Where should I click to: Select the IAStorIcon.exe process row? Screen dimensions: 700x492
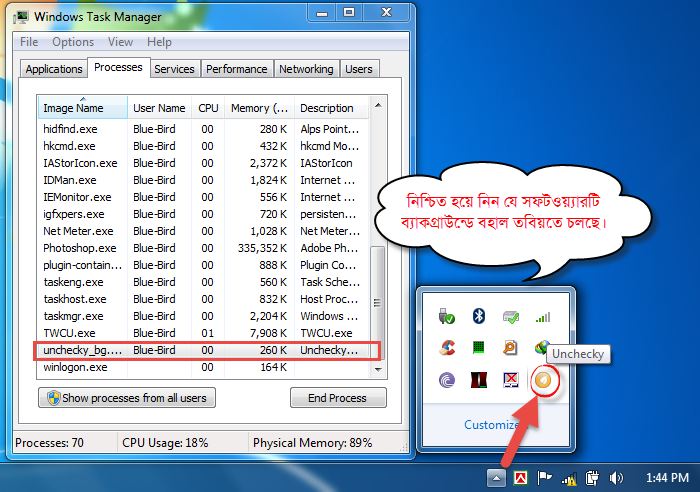pos(204,163)
